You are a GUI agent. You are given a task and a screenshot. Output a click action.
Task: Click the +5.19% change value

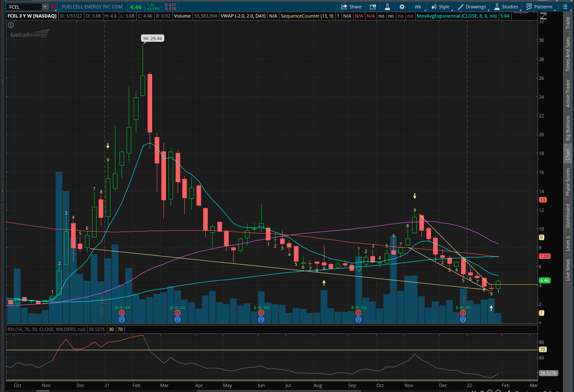click(153, 9)
